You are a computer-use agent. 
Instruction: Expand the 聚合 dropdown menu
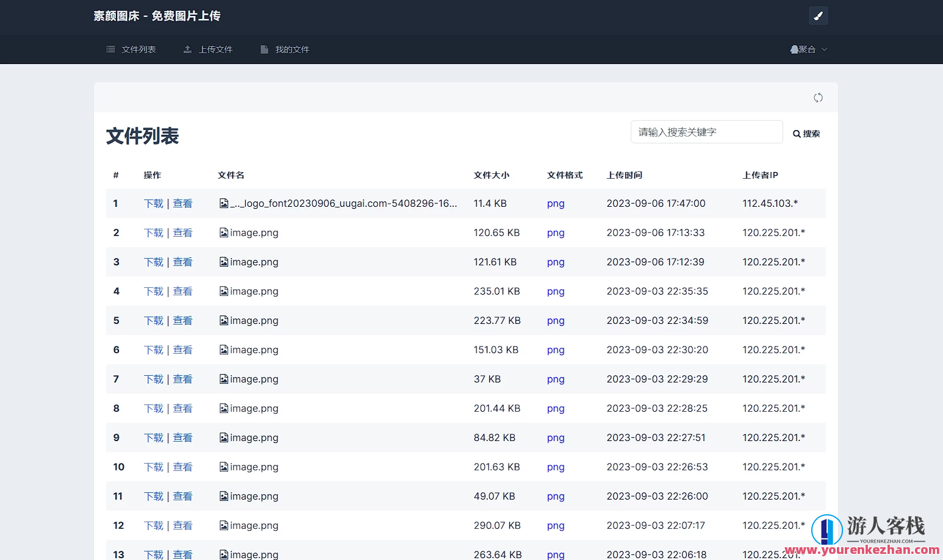(808, 49)
